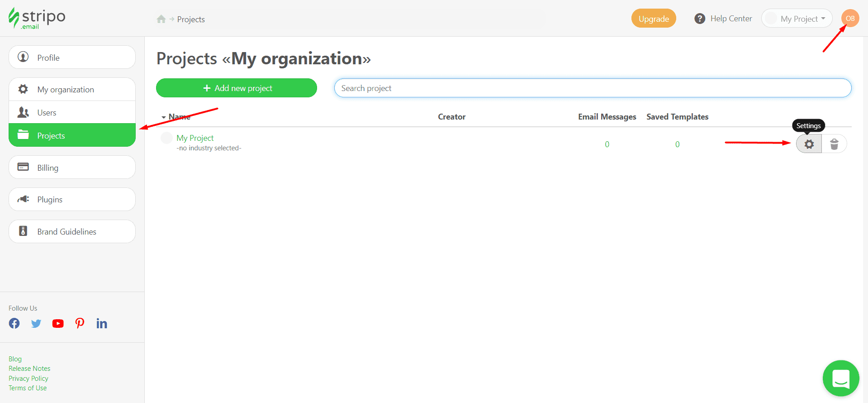Open the Release Notes link

(x=29, y=369)
